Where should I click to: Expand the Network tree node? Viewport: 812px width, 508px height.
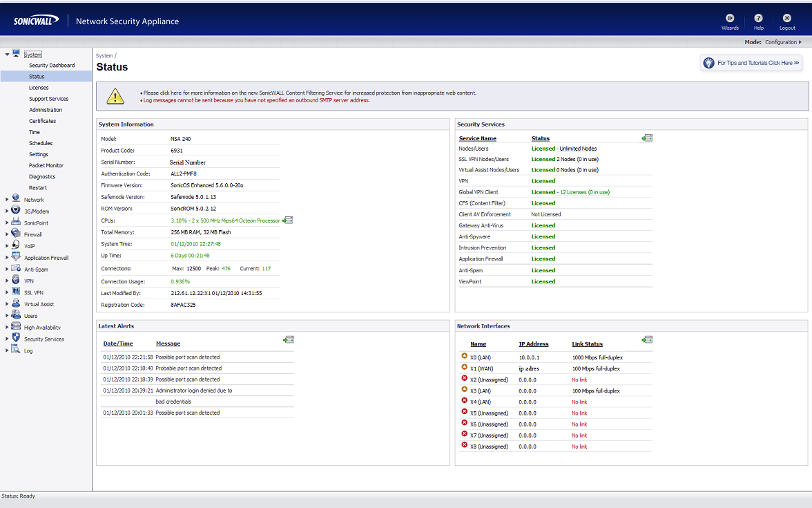[x=7, y=200]
